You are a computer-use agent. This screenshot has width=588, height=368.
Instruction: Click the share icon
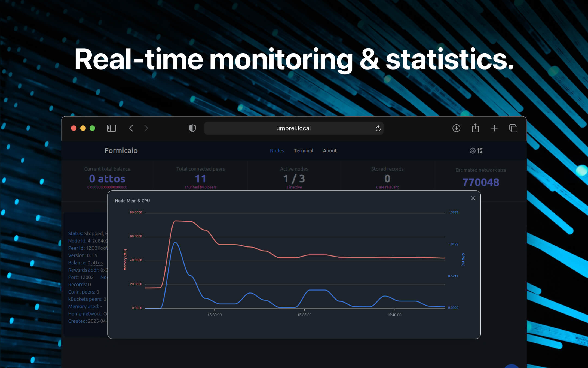tap(475, 128)
